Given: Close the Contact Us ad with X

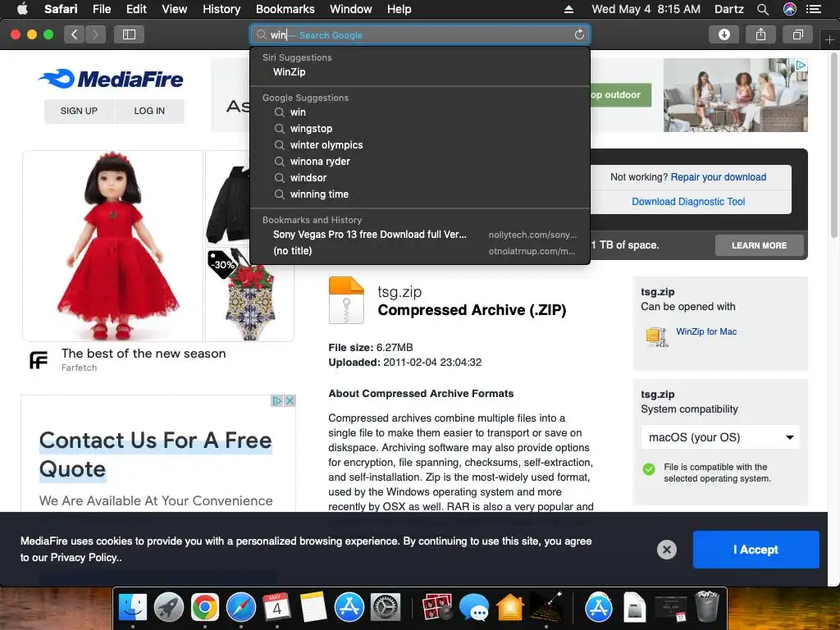Looking at the screenshot, I should tap(290, 400).
